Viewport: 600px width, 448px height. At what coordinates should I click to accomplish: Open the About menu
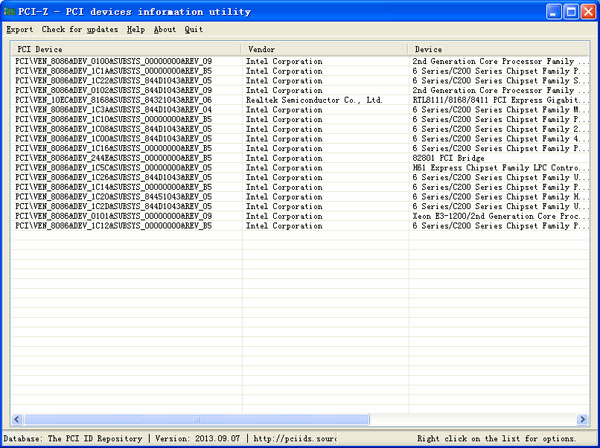pyautogui.click(x=165, y=29)
